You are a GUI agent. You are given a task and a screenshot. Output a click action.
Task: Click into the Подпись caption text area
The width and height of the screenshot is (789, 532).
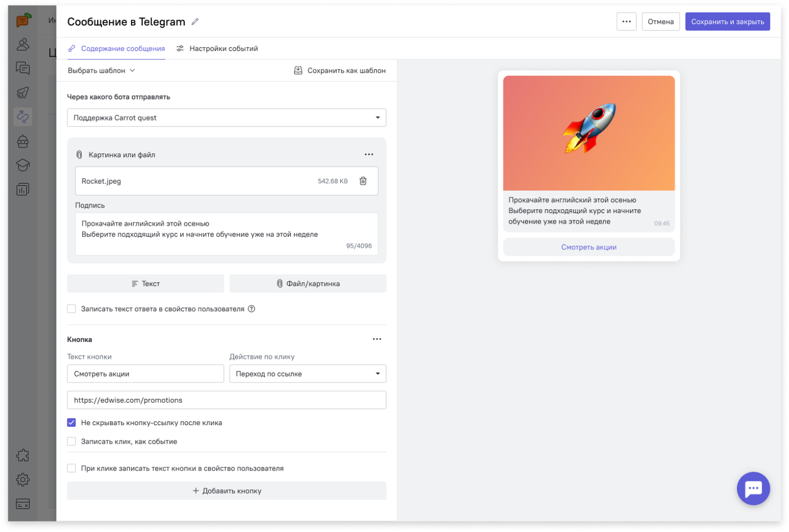point(226,234)
